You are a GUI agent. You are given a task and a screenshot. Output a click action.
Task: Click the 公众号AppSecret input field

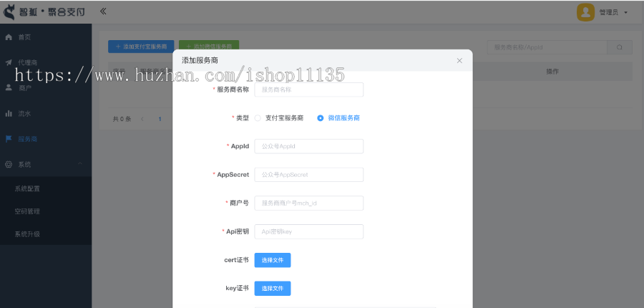tap(309, 175)
